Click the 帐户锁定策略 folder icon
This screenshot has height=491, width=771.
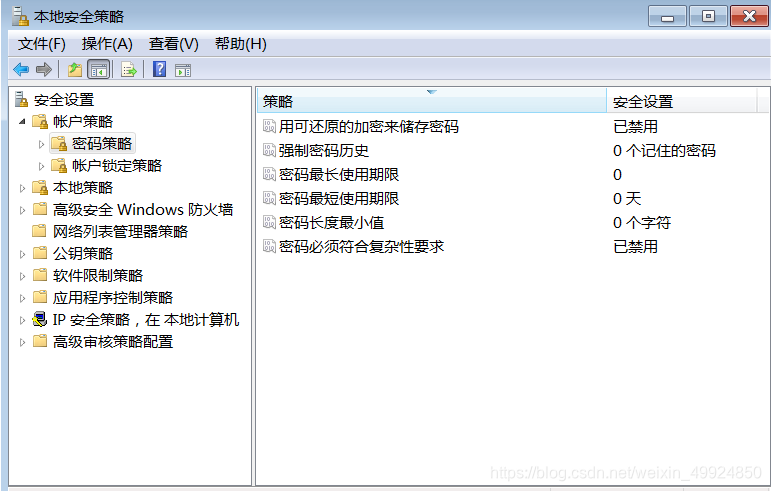pos(59,166)
